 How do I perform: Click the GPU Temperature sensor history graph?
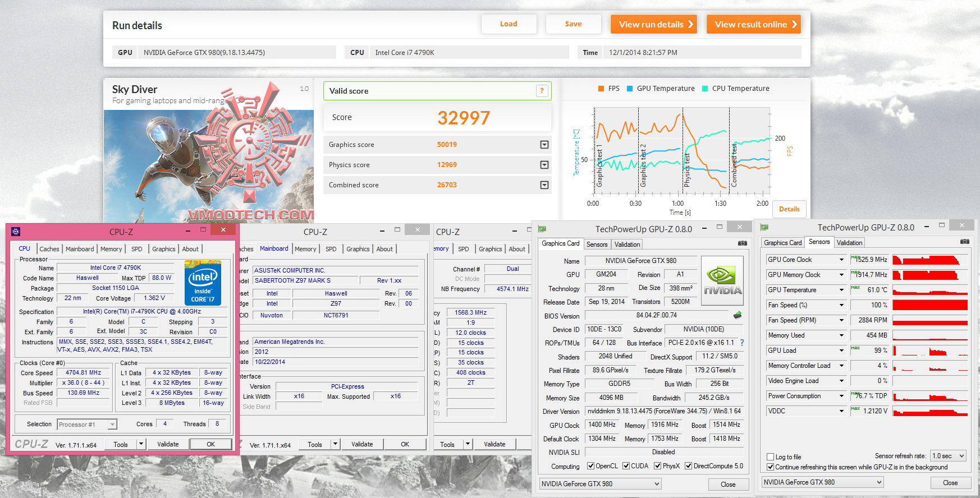930,290
